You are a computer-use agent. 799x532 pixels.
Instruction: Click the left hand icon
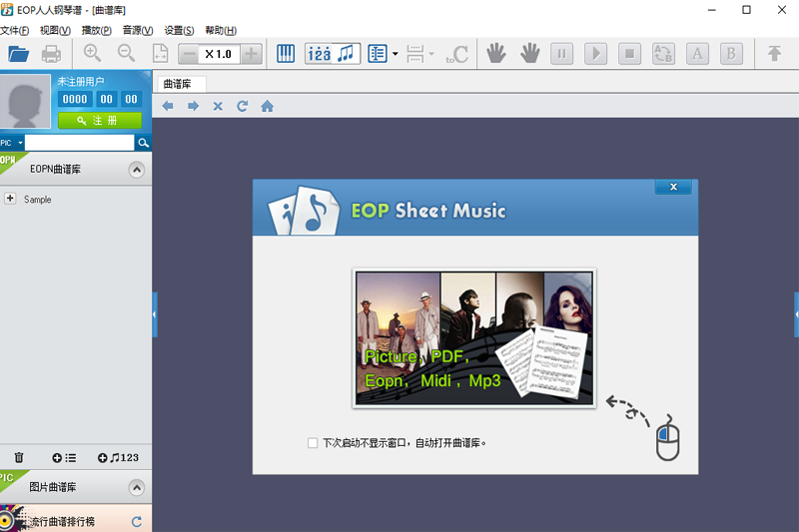click(495, 54)
